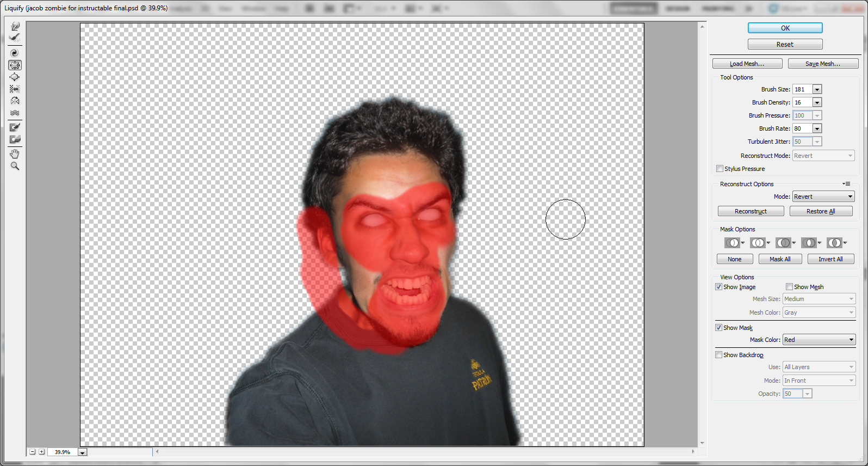Enable the Show Backdrop checkbox
The image size is (868, 466).
point(718,355)
